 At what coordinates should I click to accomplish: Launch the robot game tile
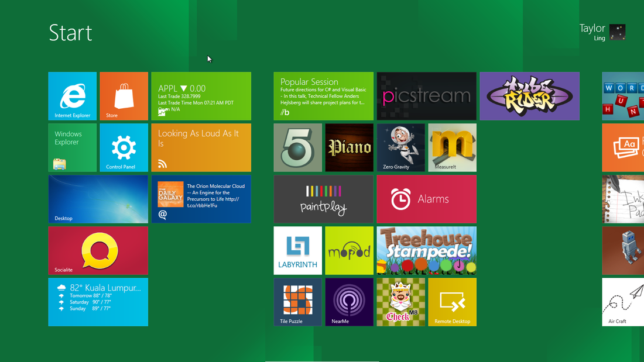623,250
